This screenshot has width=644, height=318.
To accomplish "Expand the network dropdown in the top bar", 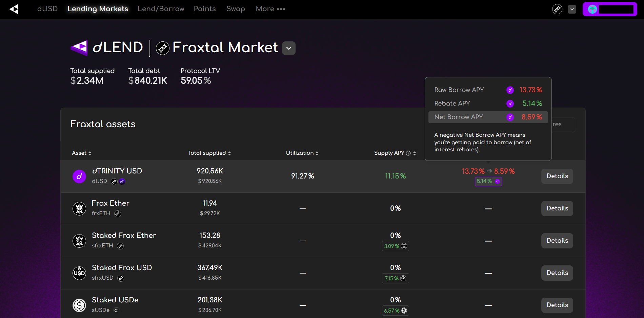I will tap(572, 9).
